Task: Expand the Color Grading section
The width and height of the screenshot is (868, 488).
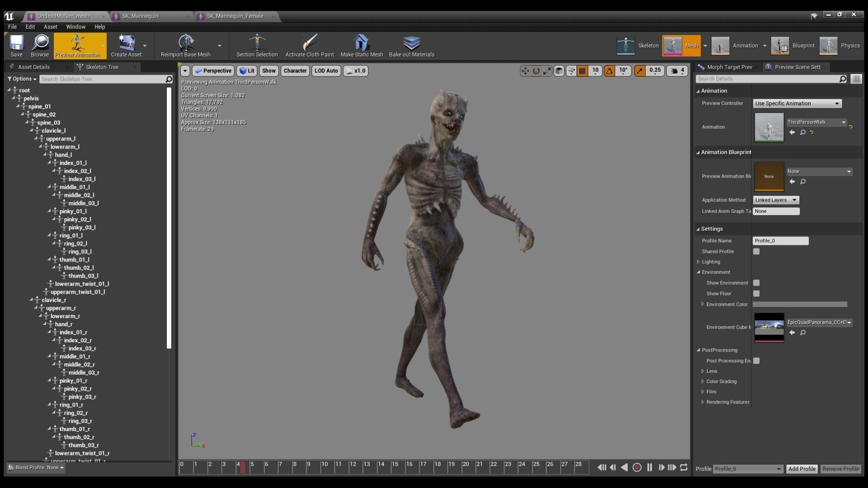Action: (703, 381)
